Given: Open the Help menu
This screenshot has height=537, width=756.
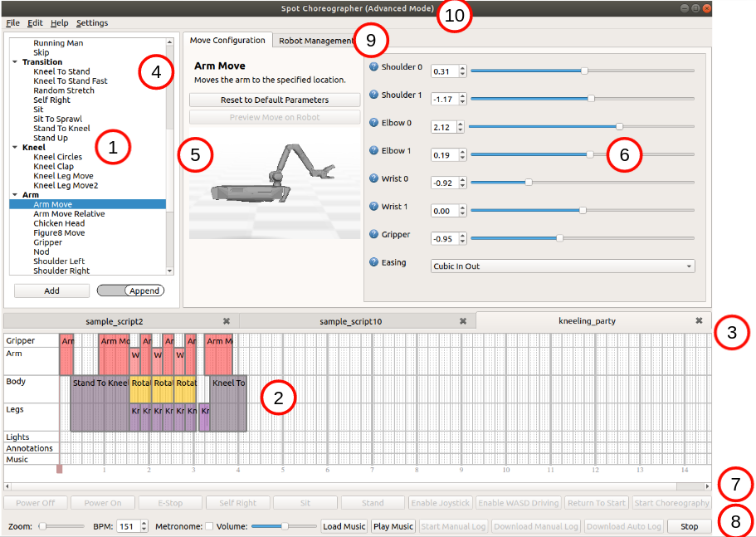Looking at the screenshot, I should pos(59,22).
